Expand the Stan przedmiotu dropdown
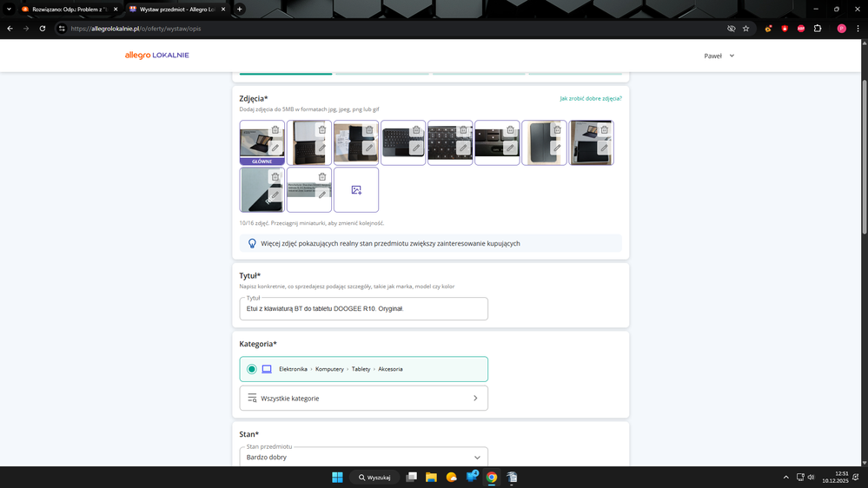Image resolution: width=868 pixels, height=488 pixels. 476,458
